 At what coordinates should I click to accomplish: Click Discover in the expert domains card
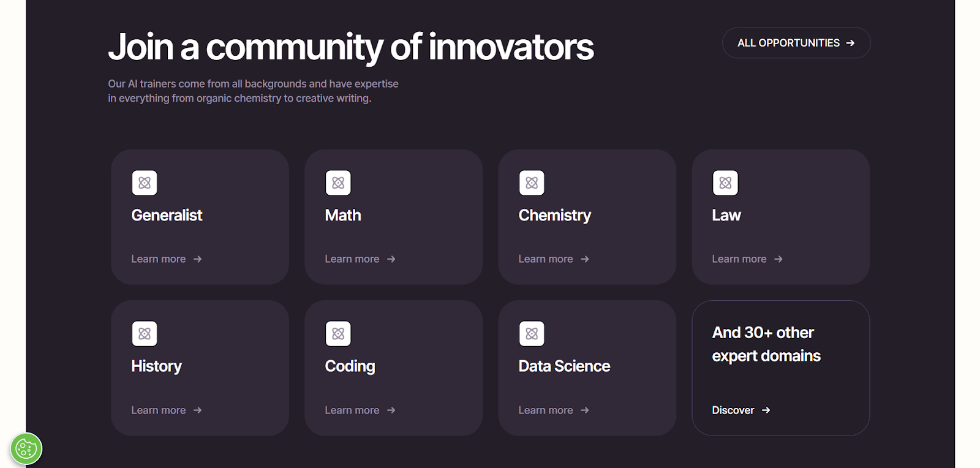click(733, 410)
